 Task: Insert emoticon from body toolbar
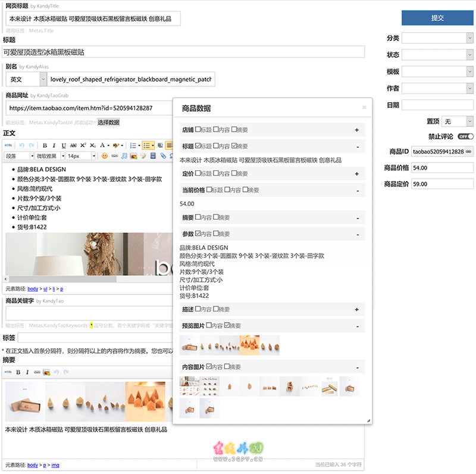tap(105, 156)
